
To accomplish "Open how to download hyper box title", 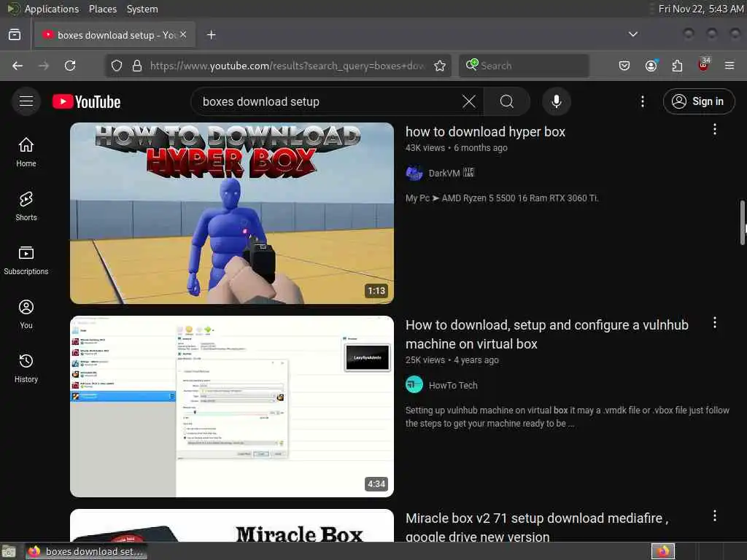I will coord(485,132).
